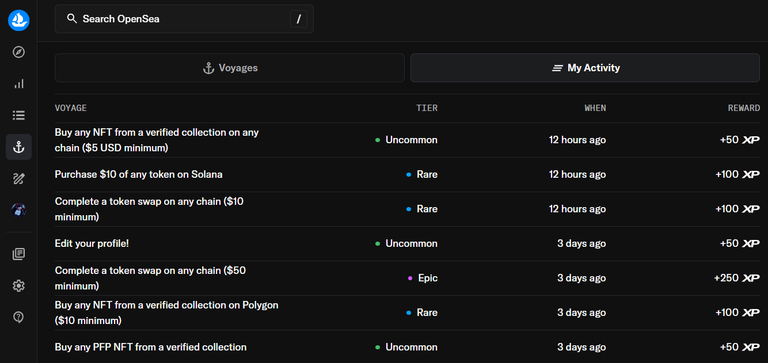Open the Help question mark icon
Screen dimensions: 768x363
pos(19,317)
